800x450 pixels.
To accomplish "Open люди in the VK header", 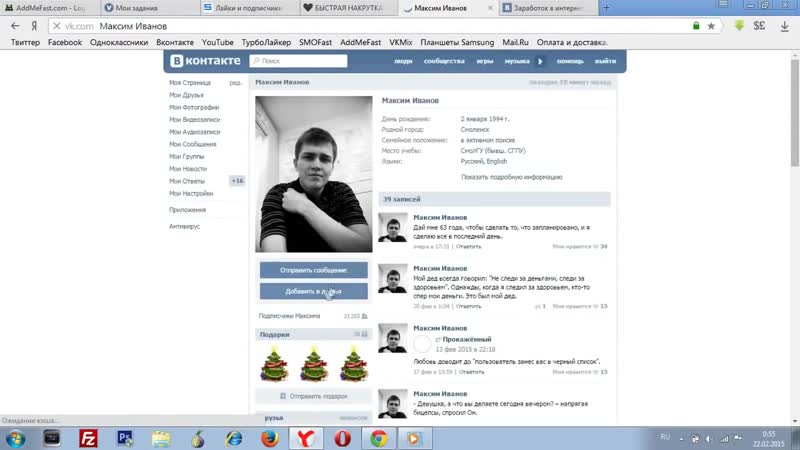I will coord(403,61).
